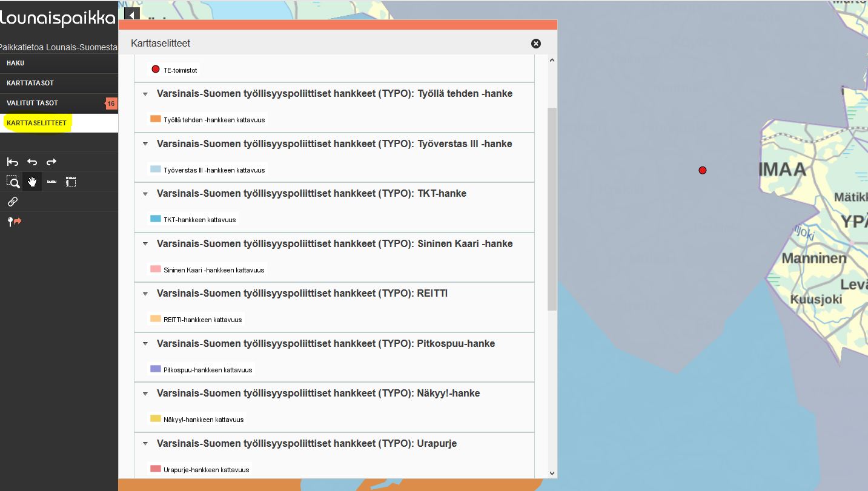Screen dimensions: 868x491
Task: Click 'Pitkospuu-hankkeen kattavuus' label
Action: [x=208, y=370]
